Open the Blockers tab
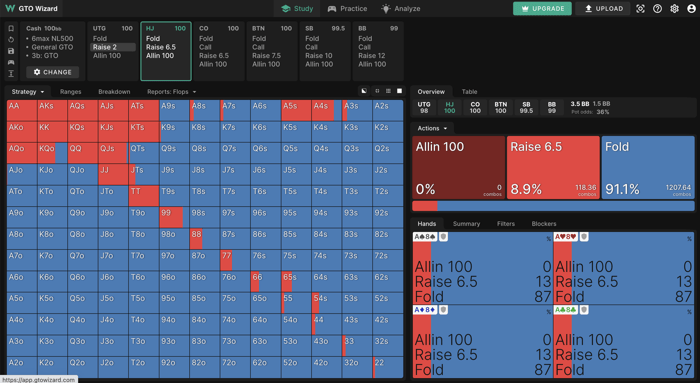Image resolution: width=700 pixels, height=383 pixels. 544,224
